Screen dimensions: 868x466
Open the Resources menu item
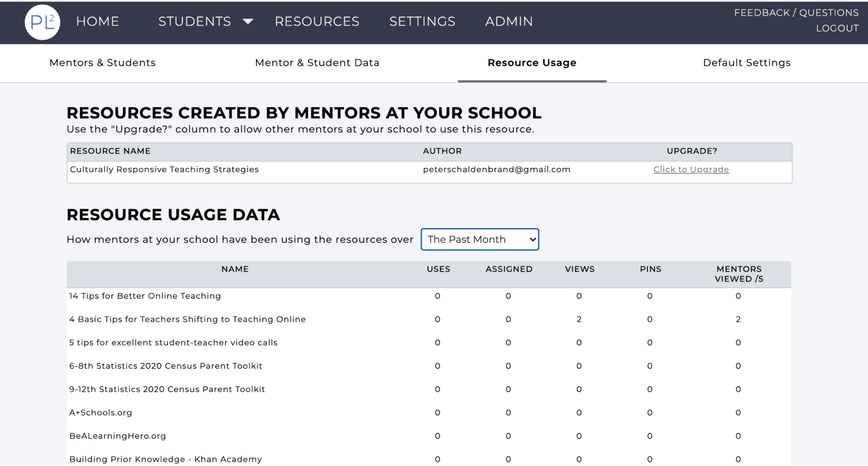click(x=317, y=22)
